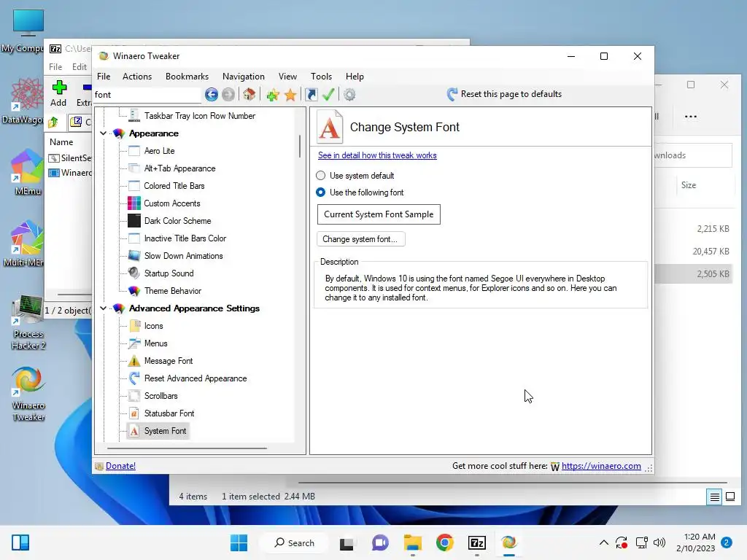Click the green checkmark toolbar icon
Screen dimensions: 747x560
[328, 94]
